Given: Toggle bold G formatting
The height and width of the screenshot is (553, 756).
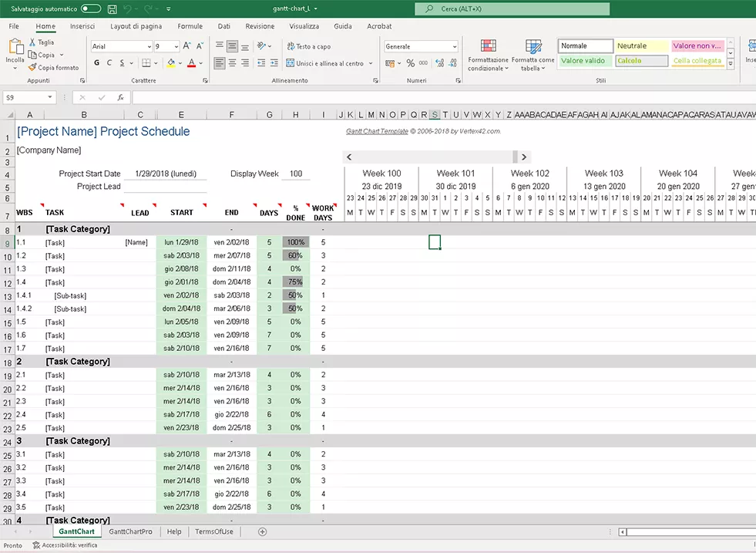Looking at the screenshot, I should [97, 63].
